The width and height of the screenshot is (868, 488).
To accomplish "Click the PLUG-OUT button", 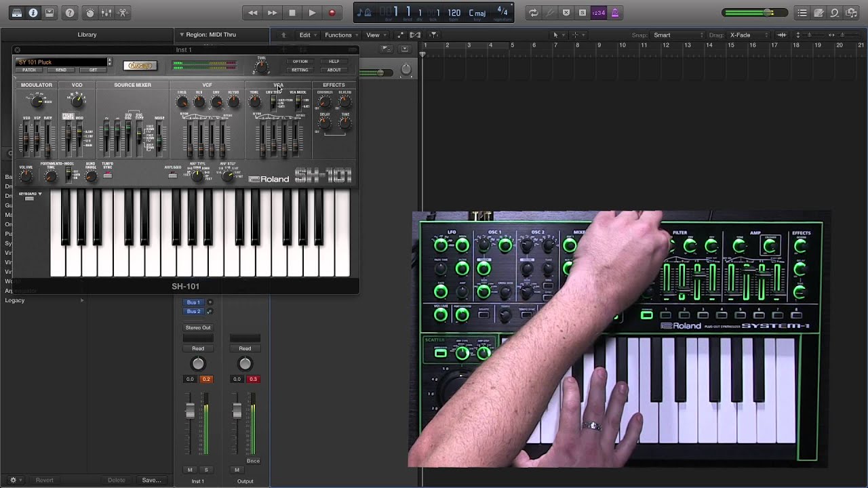I will [140, 66].
